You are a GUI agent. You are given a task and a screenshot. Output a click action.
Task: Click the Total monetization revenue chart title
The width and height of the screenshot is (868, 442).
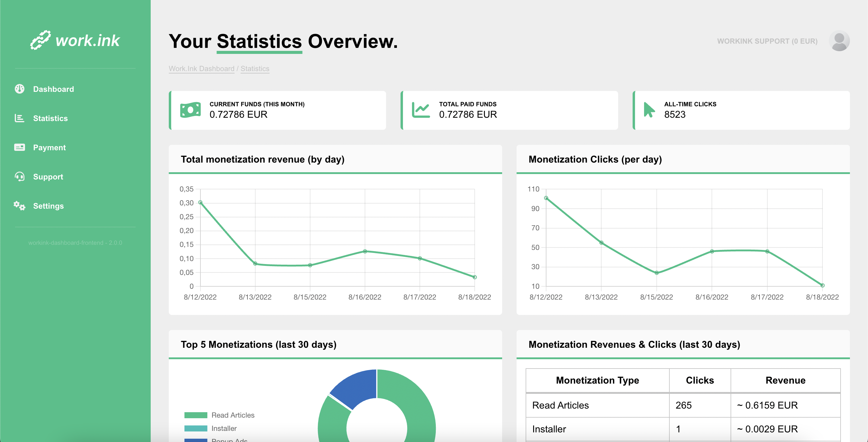263,159
